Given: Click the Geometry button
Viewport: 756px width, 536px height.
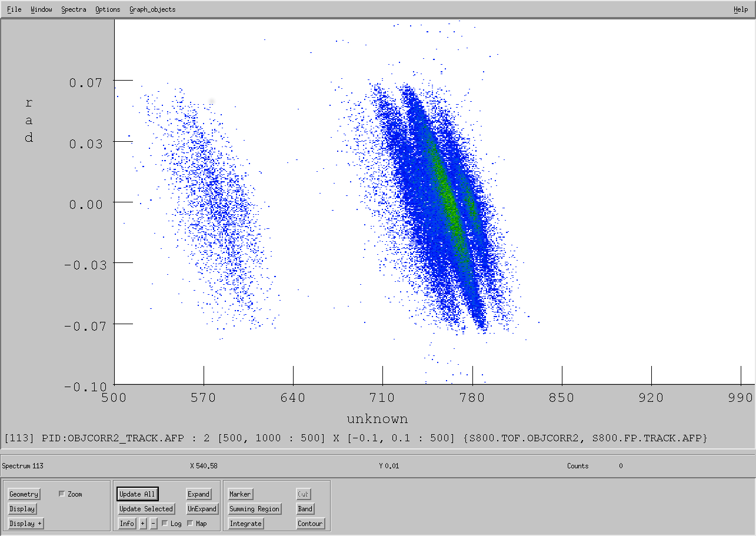Looking at the screenshot, I should (24, 494).
